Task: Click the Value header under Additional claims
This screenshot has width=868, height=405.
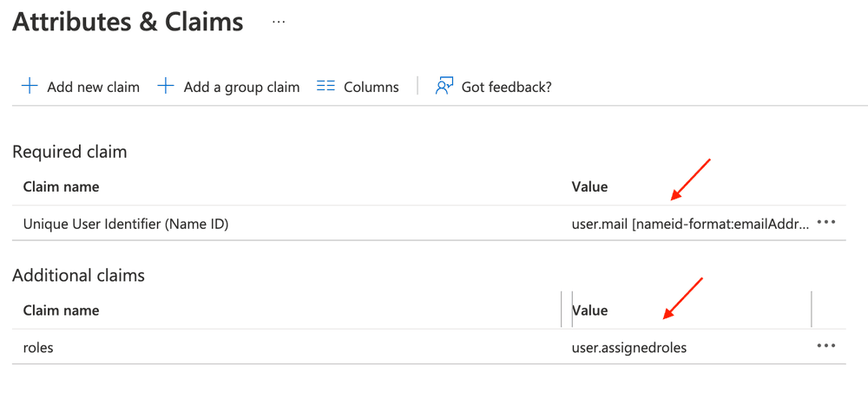Action: coord(589,310)
